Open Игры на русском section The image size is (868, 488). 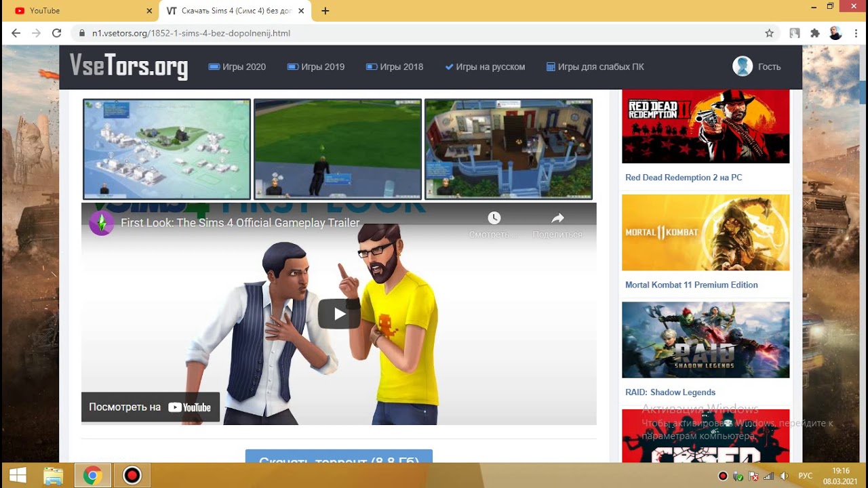tap(485, 67)
